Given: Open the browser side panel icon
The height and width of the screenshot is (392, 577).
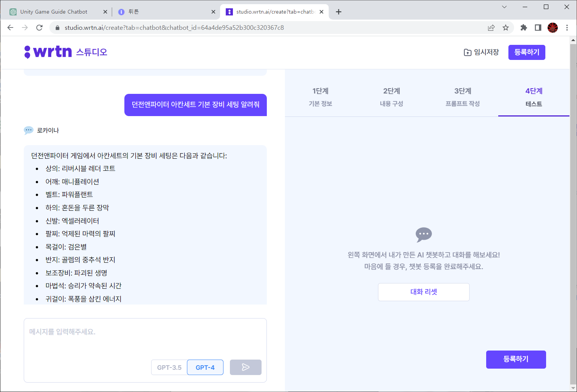Looking at the screenshot, I should click(538, 28).
